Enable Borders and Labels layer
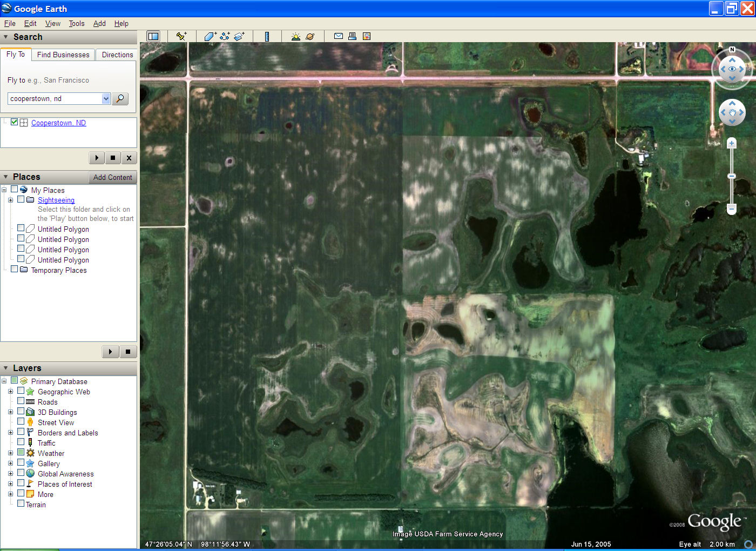This screenshot has height=551, width=756. coord(21,432)
